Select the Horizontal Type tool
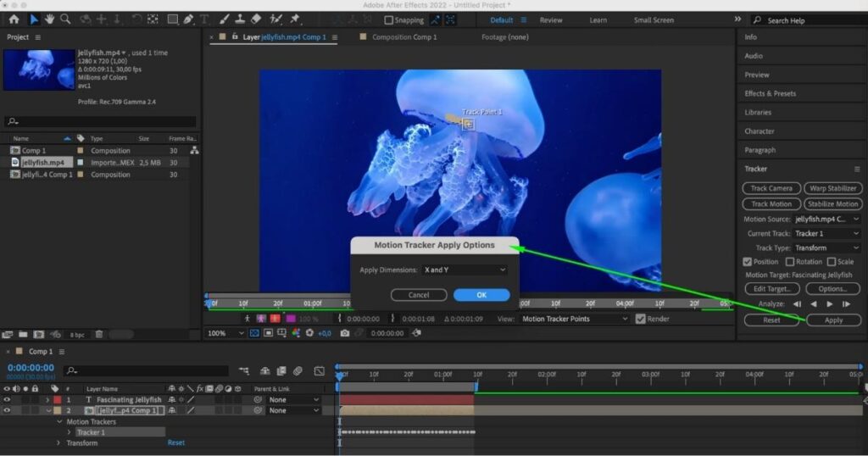This screenshot has width=868, height=456. coord(203,19)
